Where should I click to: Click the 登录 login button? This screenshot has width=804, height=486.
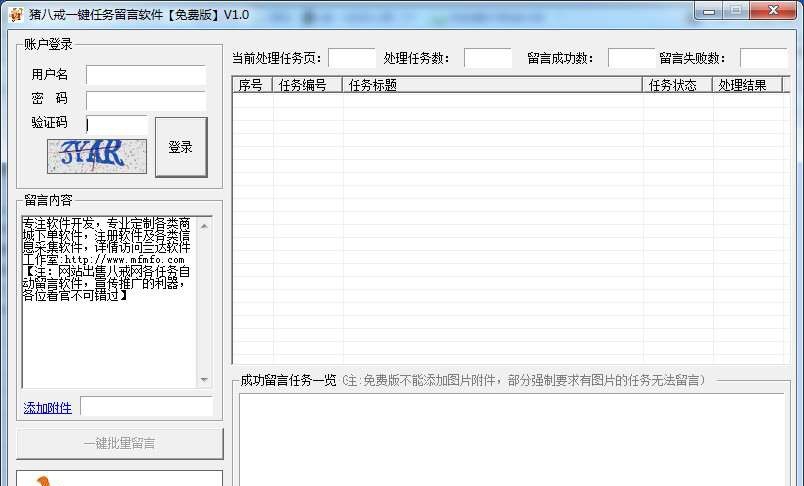click(181, 147)
